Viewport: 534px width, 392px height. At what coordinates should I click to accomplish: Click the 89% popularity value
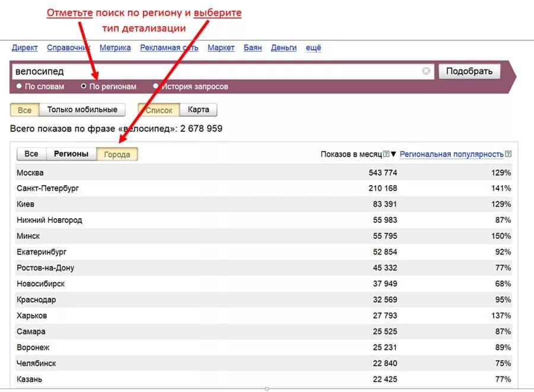click(503, 348)
